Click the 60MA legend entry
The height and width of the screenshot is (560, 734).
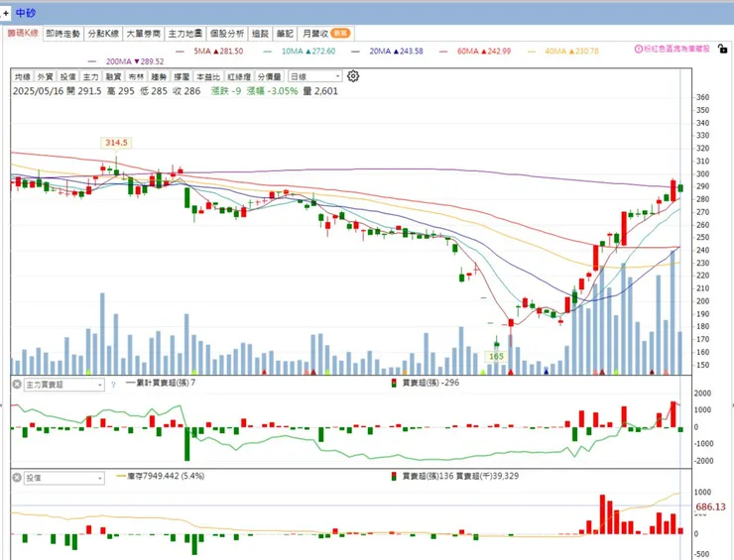[x=475, y=51]
